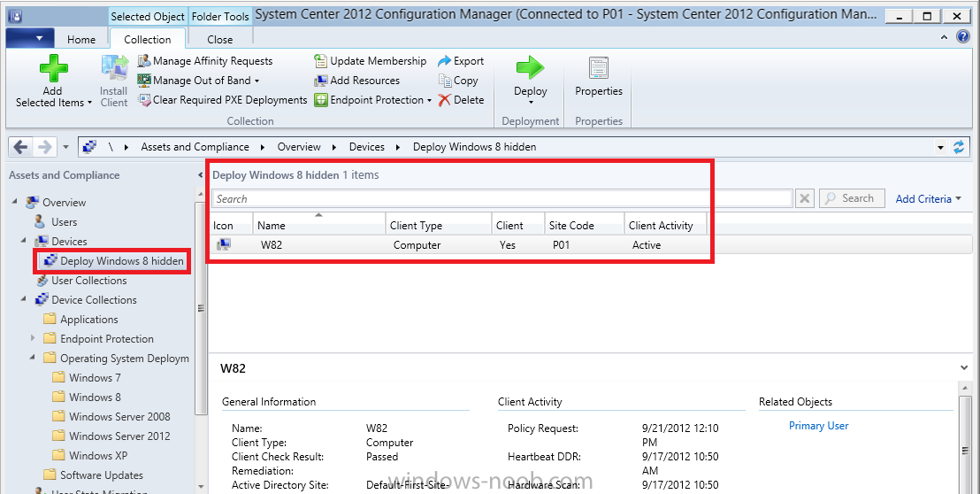Switch to the Close ribbon tab
980x494 pixels.
tap(220, 39)
